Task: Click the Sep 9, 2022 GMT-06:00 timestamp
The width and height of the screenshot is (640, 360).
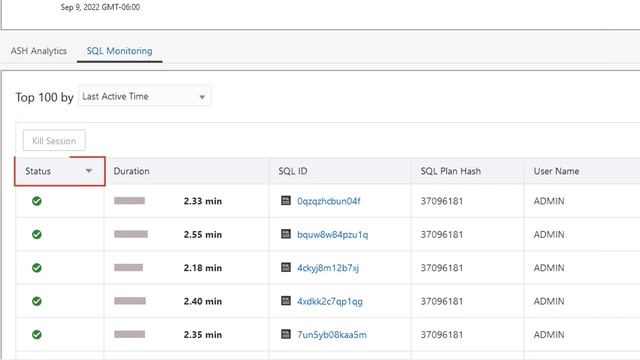Action: [x=100, y=7]
